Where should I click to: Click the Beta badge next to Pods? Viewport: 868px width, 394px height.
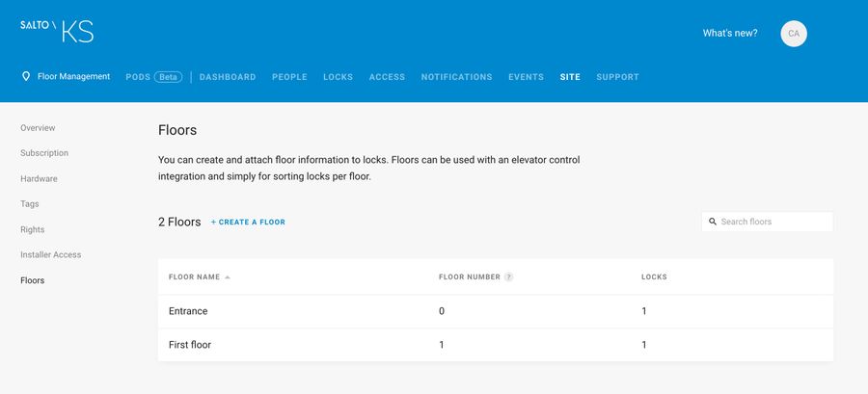(x=168, y=77)
